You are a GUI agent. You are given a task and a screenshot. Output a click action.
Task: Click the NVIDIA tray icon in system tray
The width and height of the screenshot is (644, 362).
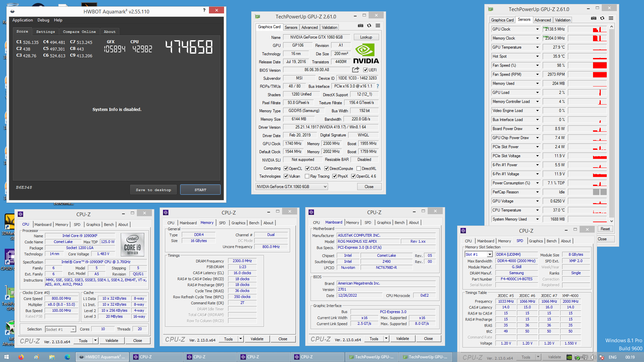tap(569, 357)
